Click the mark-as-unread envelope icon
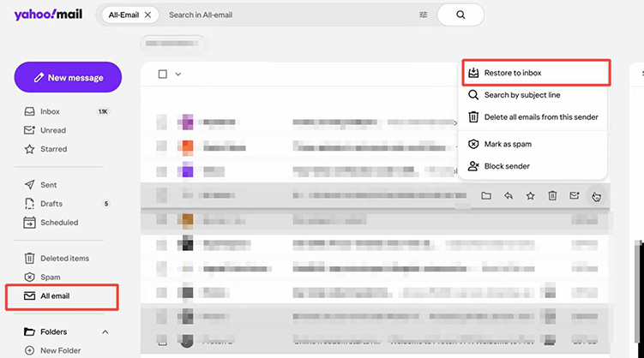 [575, 196]
